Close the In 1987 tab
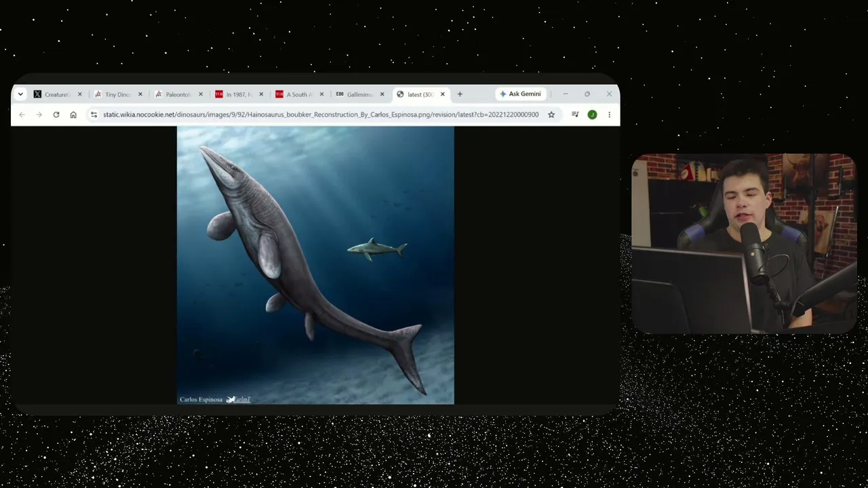Viewport: 868px width, 488px height. tap(261, 94)
